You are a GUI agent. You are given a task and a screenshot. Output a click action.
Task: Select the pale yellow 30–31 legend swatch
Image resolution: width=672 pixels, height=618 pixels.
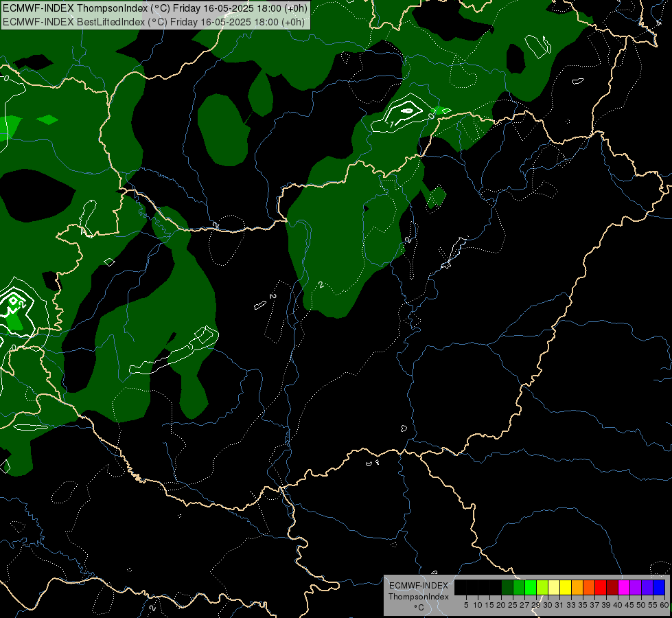(x=554, y=587)
